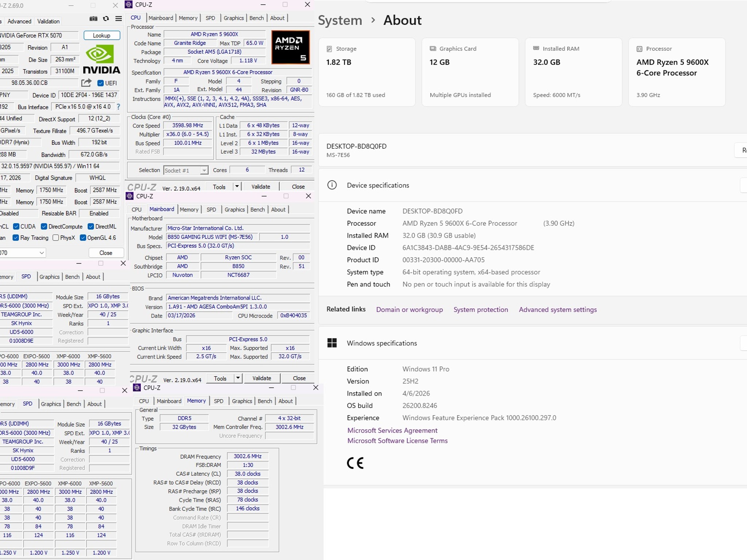
Task: Click Validate in the CPU-Z Mainboard window
Action: (x=262, y=378)
